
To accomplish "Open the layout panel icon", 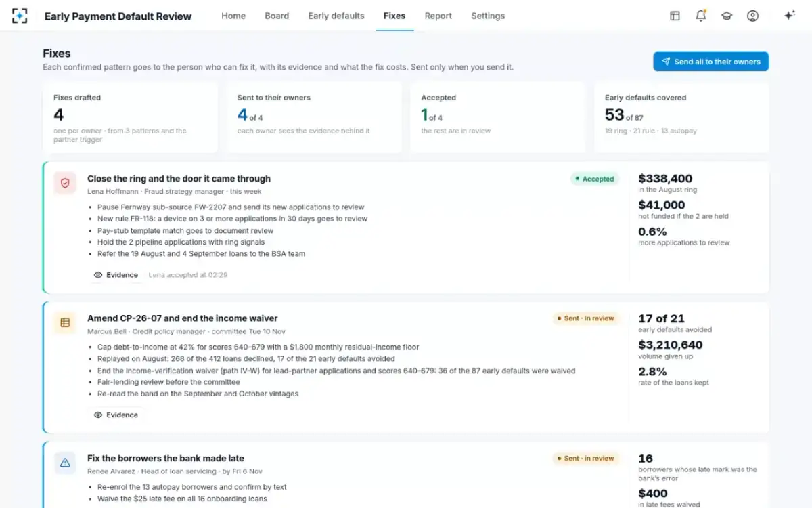I will pyautogui.click(x=675, y=16).
